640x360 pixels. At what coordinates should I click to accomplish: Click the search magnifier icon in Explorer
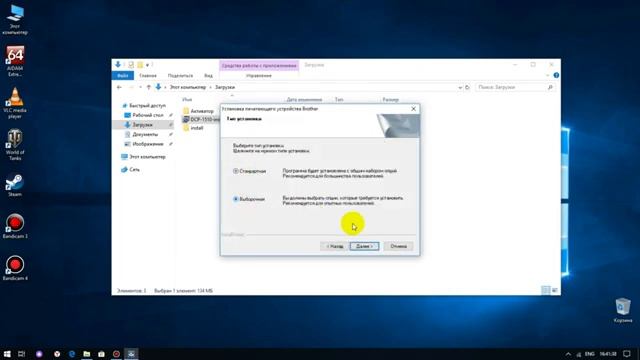tap(550, 87)
